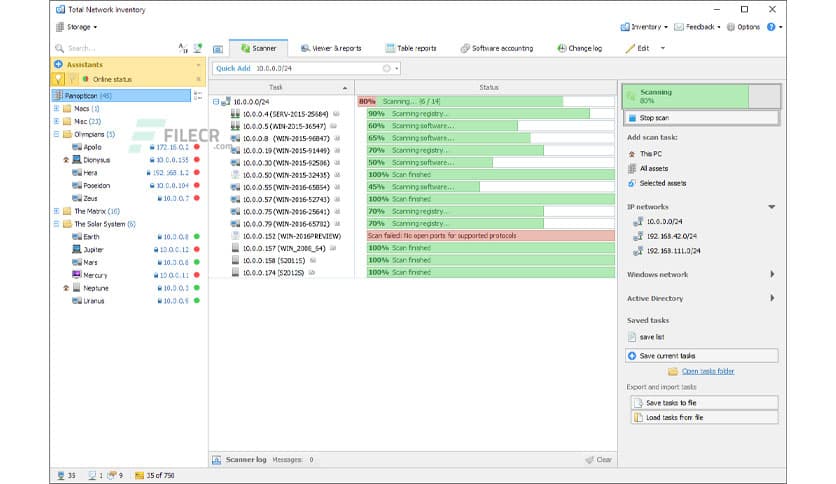The height and width of the screenshot is (484, 836).
Task: Click the search magnifier icon
Action: [59, 48]
